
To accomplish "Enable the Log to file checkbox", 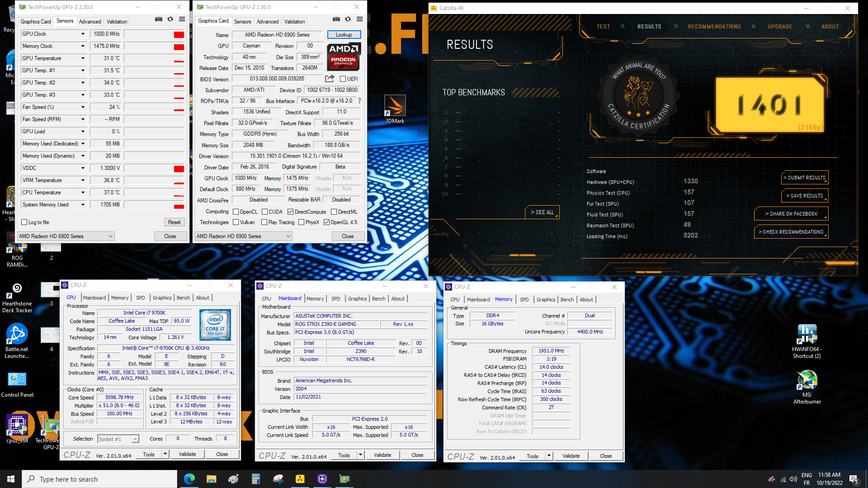I will click(x=24, y=222).
